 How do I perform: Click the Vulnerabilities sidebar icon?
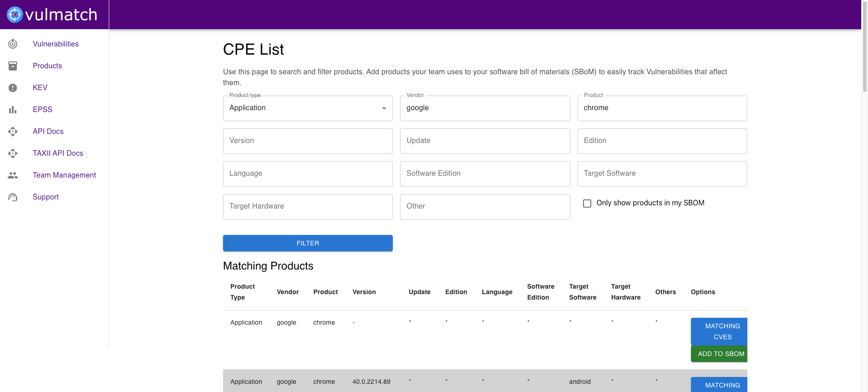click(x=13, y=44)
